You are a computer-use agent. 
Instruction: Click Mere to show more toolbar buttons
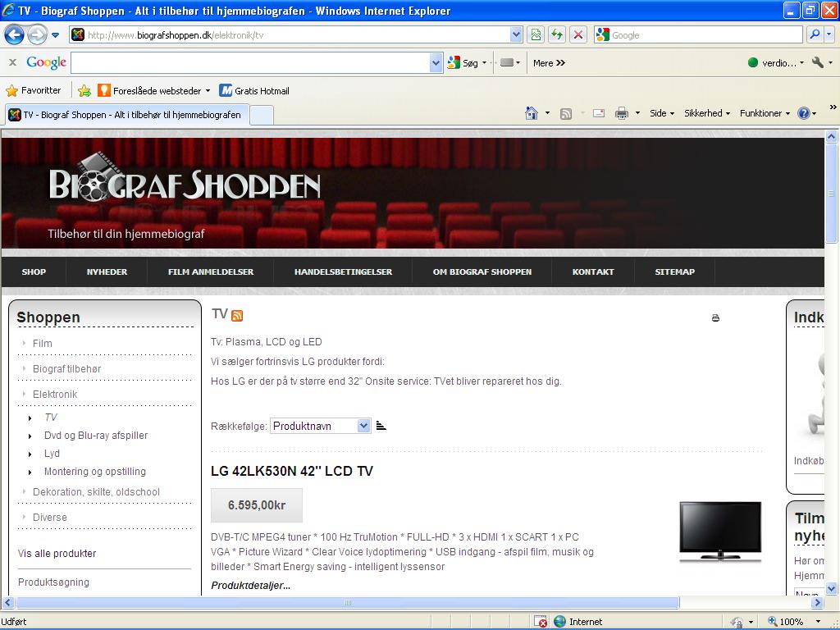549,63
